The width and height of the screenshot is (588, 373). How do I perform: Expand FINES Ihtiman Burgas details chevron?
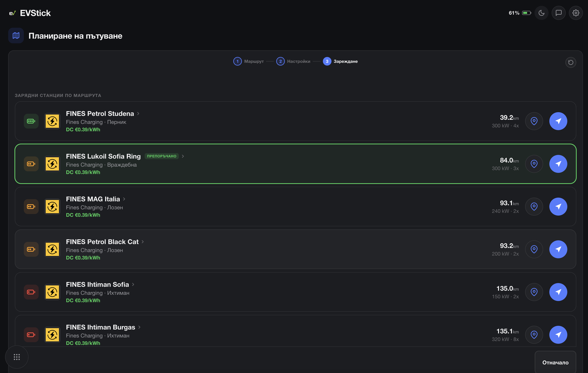(x=139, y=327)
